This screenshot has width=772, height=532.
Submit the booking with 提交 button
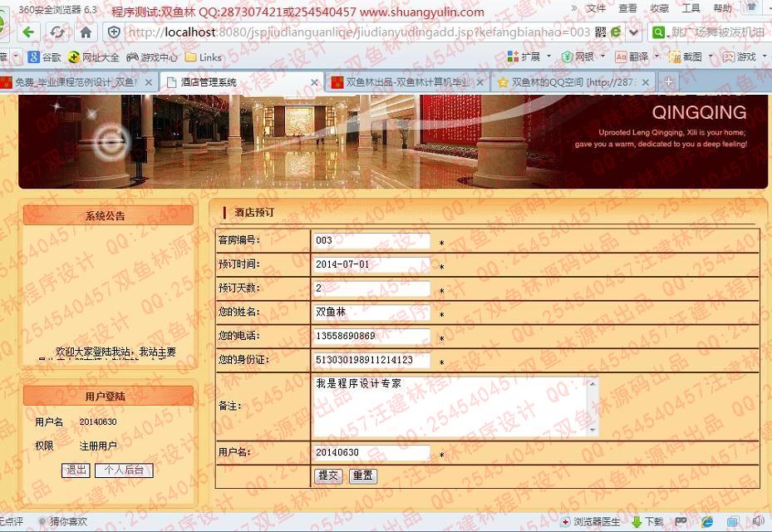[x=328, y=475]
